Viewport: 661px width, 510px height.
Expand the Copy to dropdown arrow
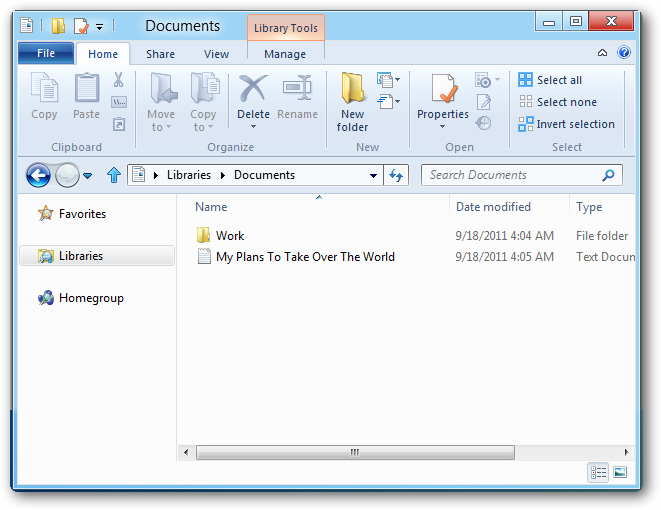210,127
